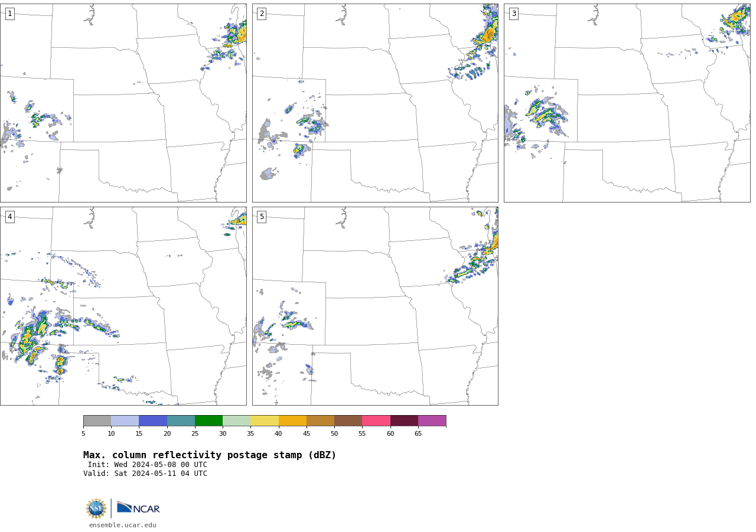Click the orange 40-45 dBZ swatch
The height and width of the screenshot is (532, 756).
click(x=292, y=421)
